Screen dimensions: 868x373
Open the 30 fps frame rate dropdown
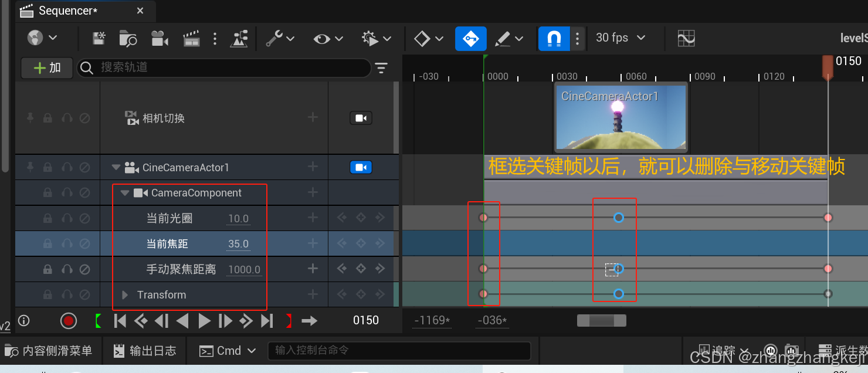pos(620,38)
